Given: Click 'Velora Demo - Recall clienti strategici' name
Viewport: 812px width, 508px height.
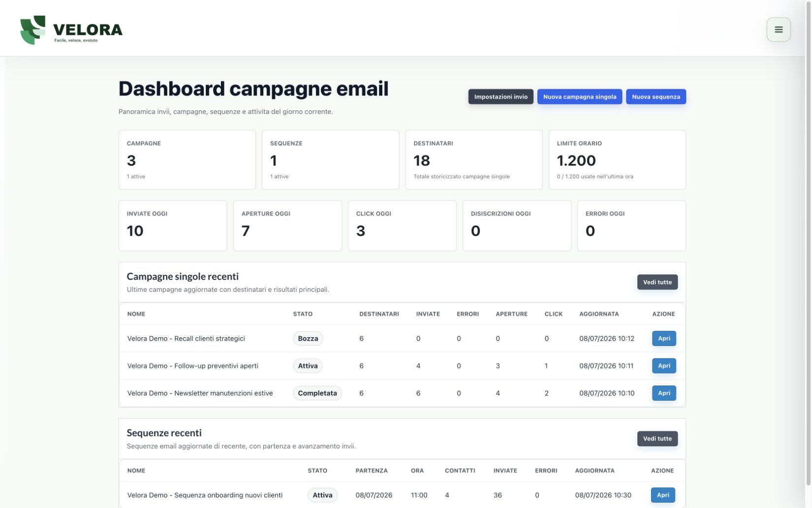Looking at the screenshot, I should (x=186, y=338).
